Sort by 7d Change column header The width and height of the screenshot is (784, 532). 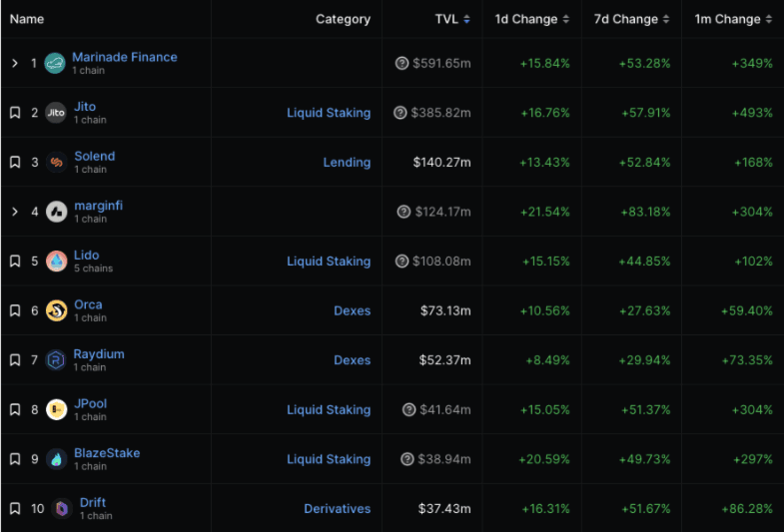[x=627, y=19]
